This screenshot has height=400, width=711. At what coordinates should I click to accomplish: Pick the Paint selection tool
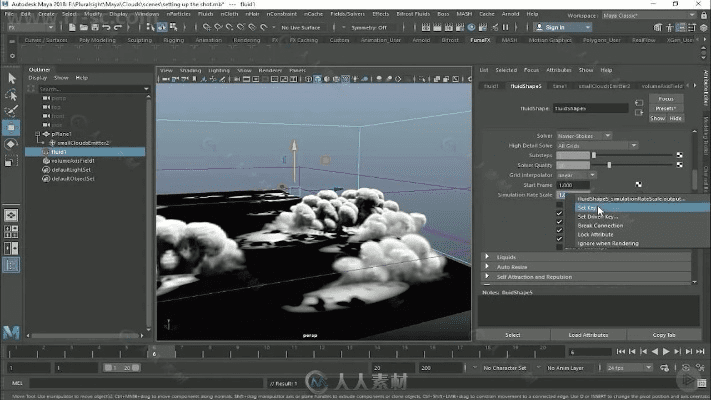click(x=11, y=110)
